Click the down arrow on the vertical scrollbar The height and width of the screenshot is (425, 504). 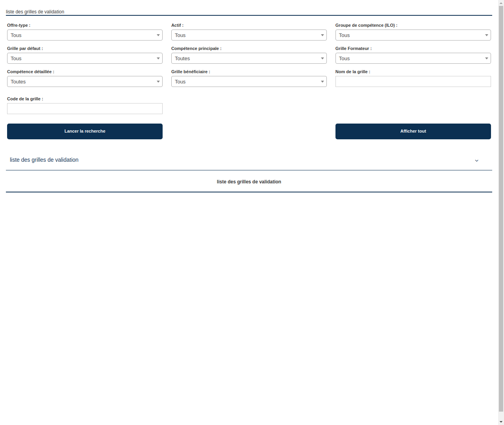point(501,421)
